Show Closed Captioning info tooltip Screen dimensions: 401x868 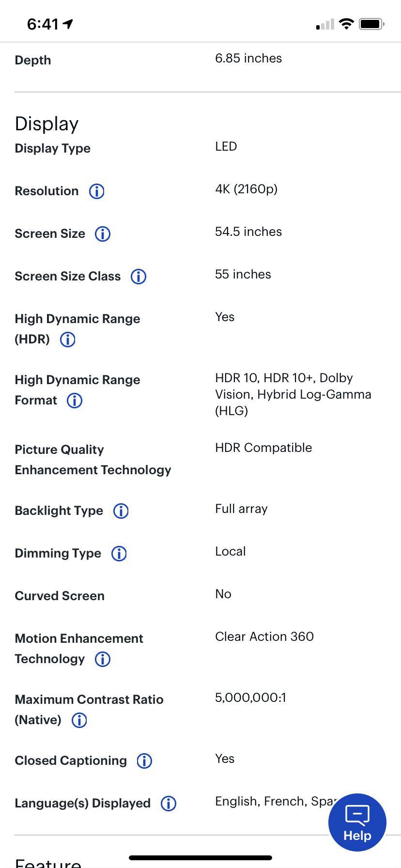(144, 761)
